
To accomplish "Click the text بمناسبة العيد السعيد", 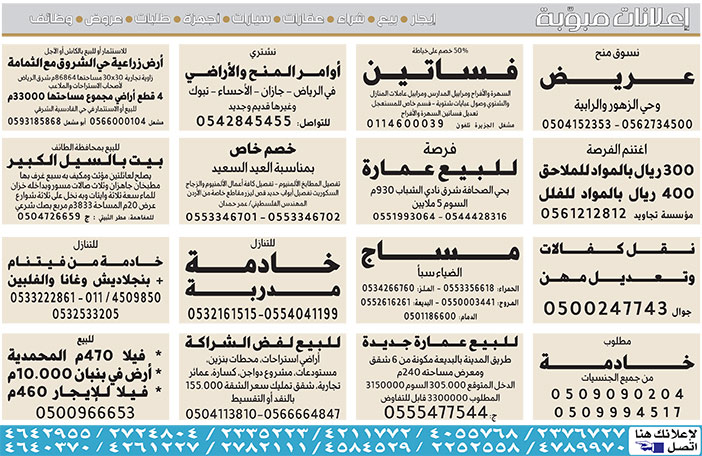I will [263, 168].
